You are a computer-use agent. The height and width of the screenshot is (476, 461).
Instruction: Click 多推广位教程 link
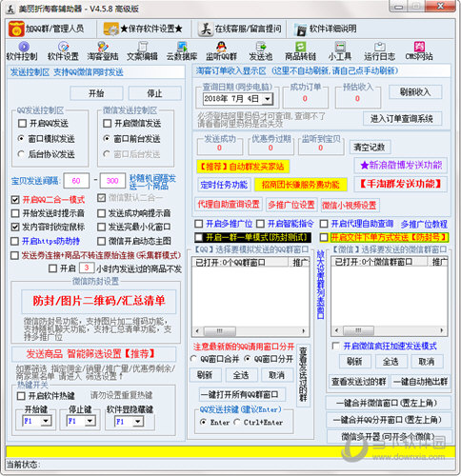[x=424, y=225]
